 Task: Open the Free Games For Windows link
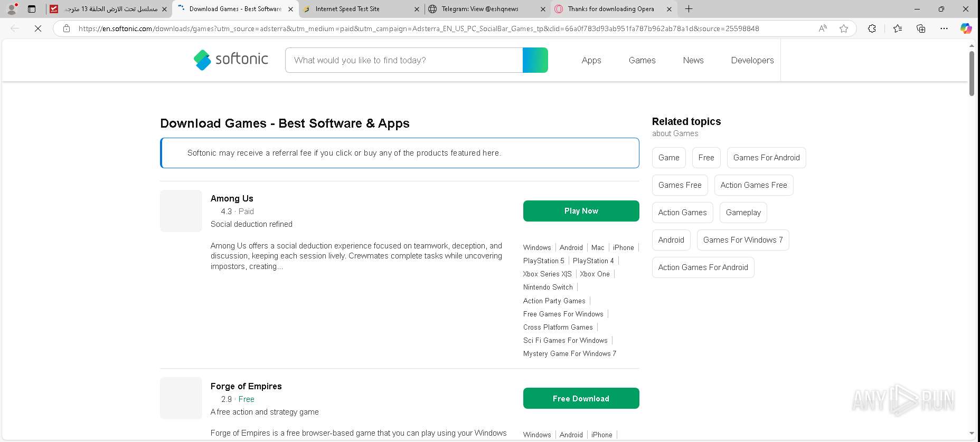tap(563, 314)
